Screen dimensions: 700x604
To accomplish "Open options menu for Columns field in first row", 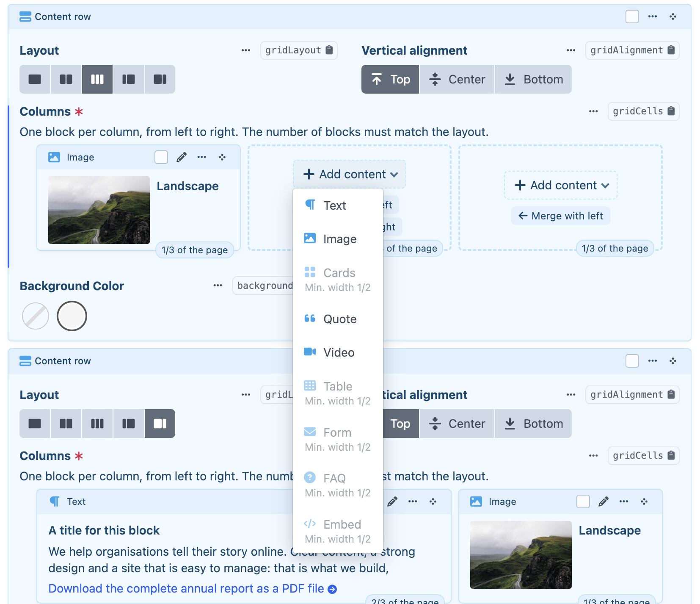I will click(x=593, y=111).
